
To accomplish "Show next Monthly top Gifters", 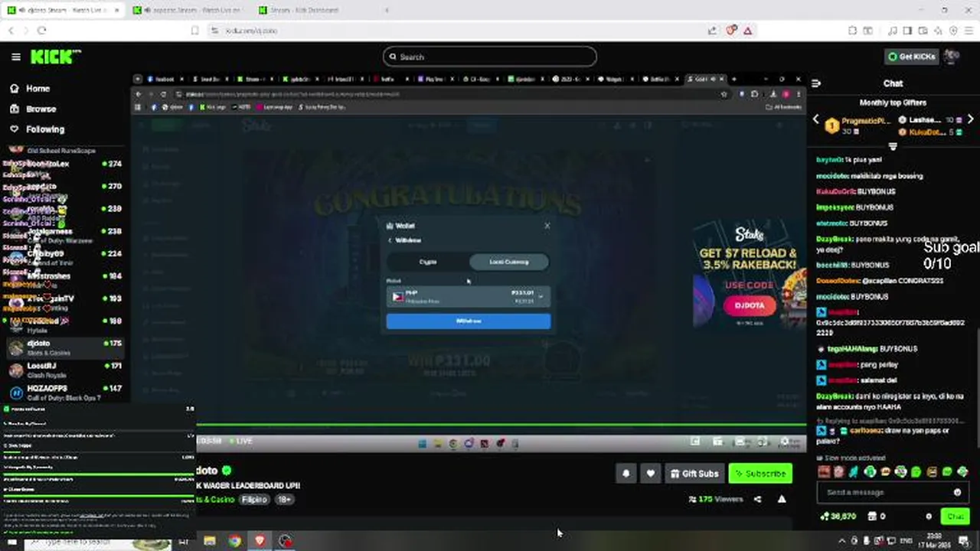I will pos(970,120).
